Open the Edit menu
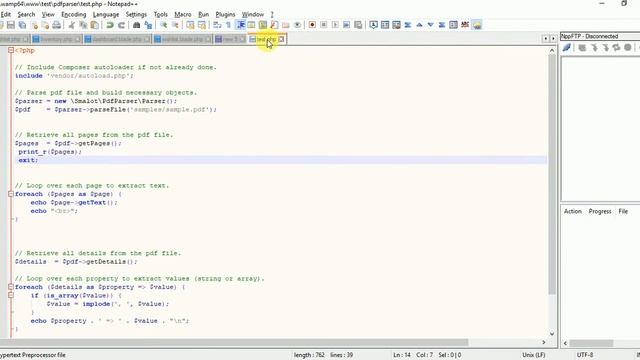640x360 pixels. click(6, 14)
